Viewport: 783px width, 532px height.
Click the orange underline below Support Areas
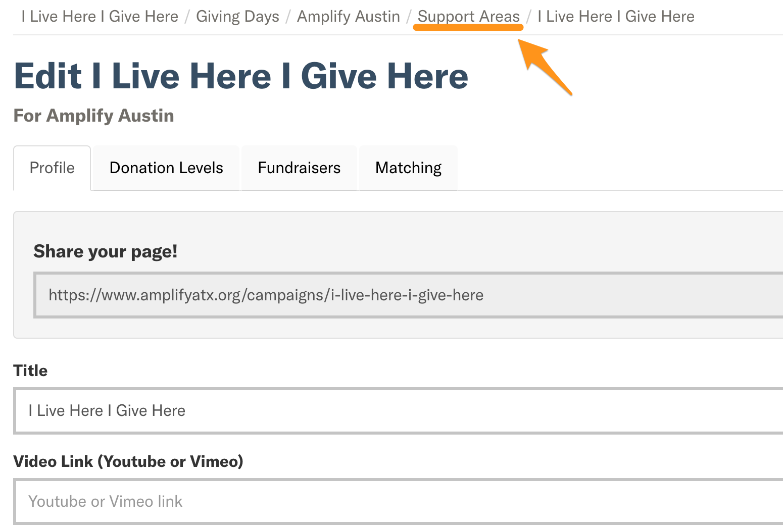click(468, 28)
